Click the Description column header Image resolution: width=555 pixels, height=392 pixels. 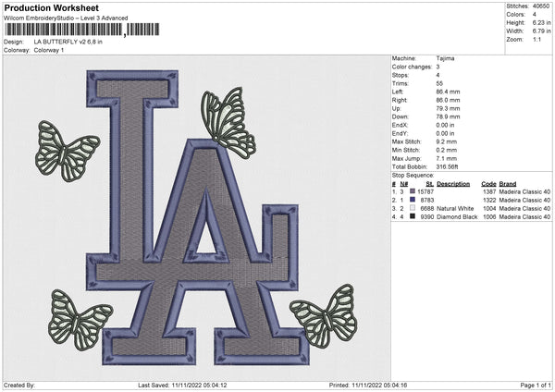[x=453, y=184]
